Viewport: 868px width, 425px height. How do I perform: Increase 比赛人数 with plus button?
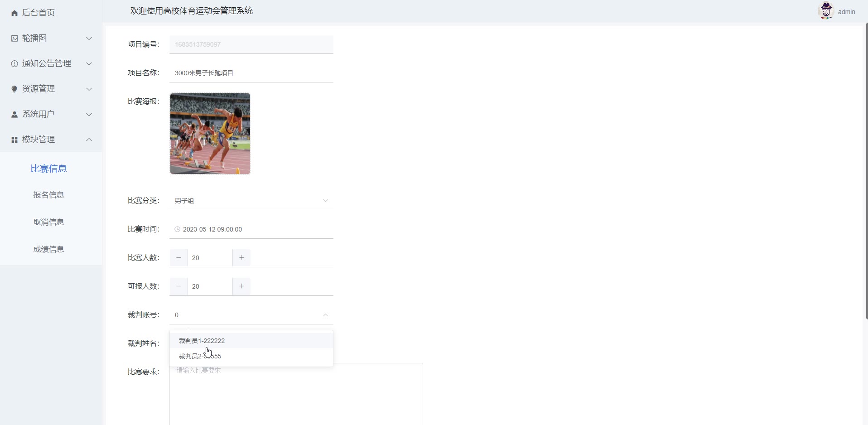[x=241, y=258]
